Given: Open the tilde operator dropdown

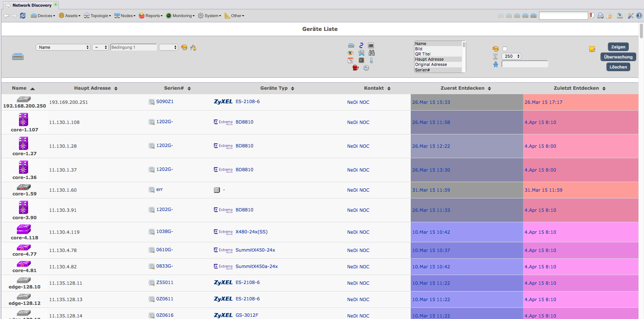Looking at the screenshot, I should [100, 47].
